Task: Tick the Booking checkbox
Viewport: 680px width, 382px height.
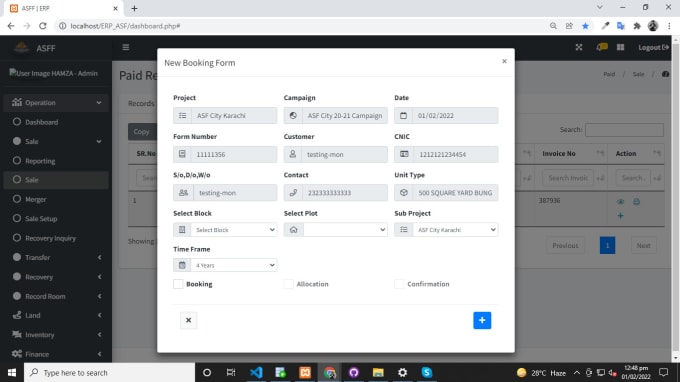Action: tap(178, 284)
